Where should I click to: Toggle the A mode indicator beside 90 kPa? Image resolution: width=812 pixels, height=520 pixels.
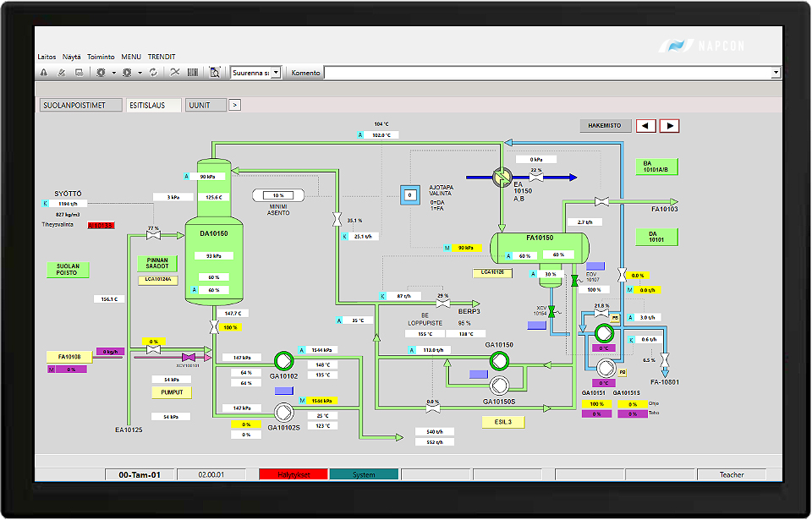click(x=187, y=177)
